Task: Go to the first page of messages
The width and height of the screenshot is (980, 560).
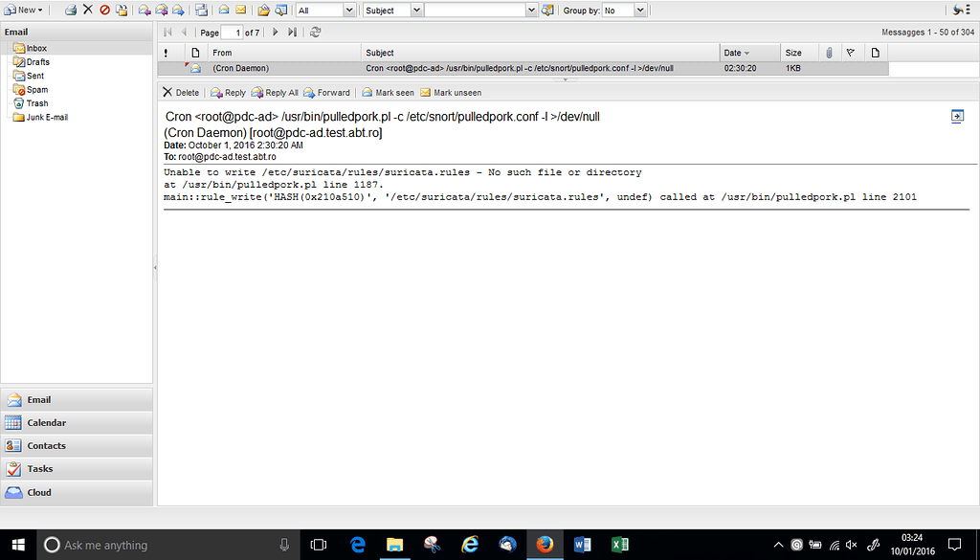Action: 167,32
